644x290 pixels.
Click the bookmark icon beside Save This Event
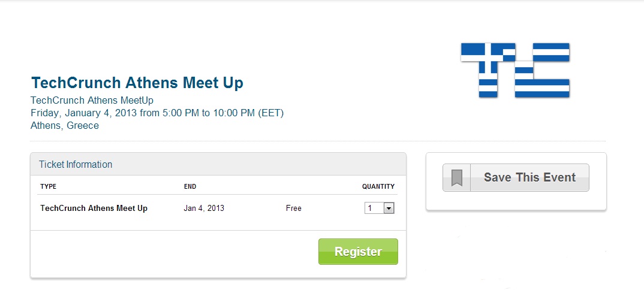click(x=457, y=178)
